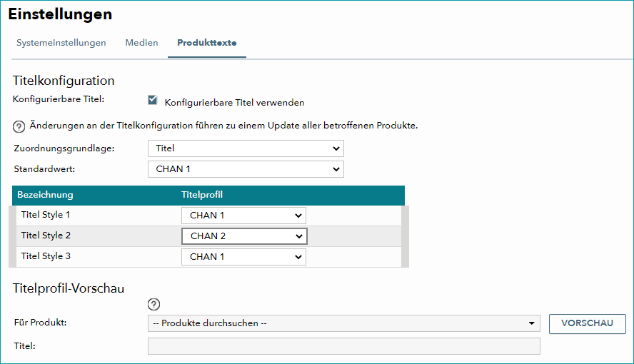Click the Titelkonfiguration section heading
Viewport: 634px width, 364px height.
64,81
